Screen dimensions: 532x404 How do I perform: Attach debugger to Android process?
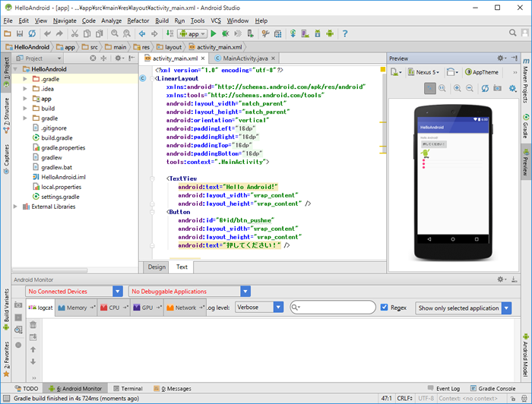point(250,33)
